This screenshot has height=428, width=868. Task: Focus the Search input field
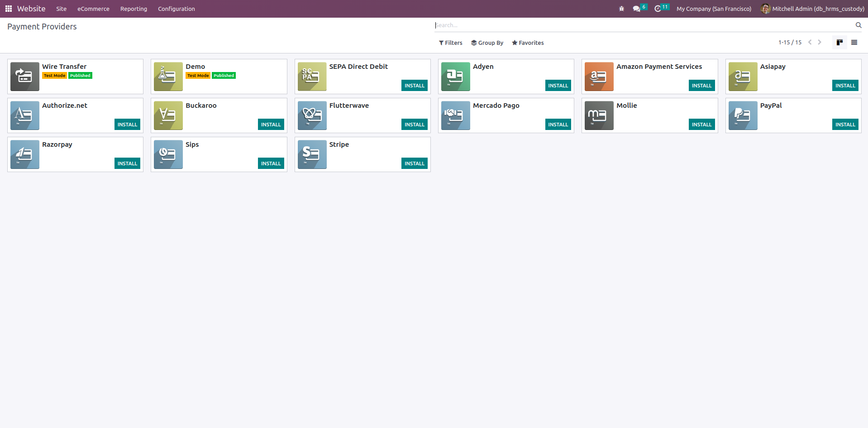pos(644,25)
